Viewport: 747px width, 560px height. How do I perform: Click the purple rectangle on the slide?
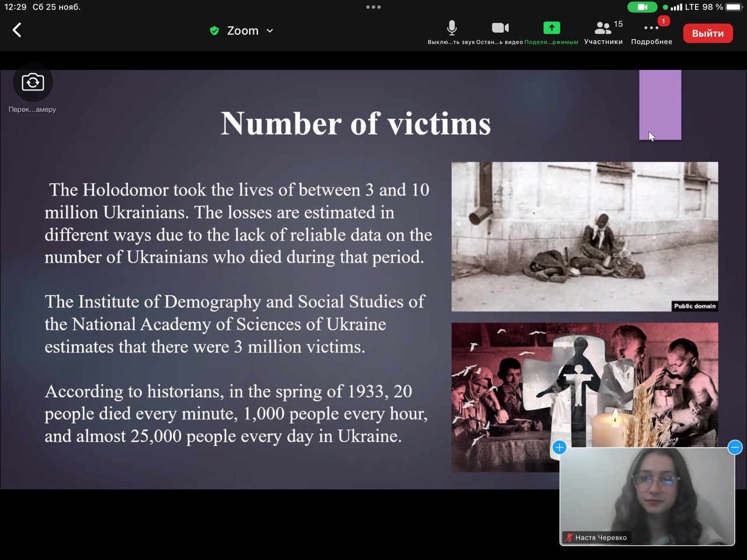(x=660, y=105)
